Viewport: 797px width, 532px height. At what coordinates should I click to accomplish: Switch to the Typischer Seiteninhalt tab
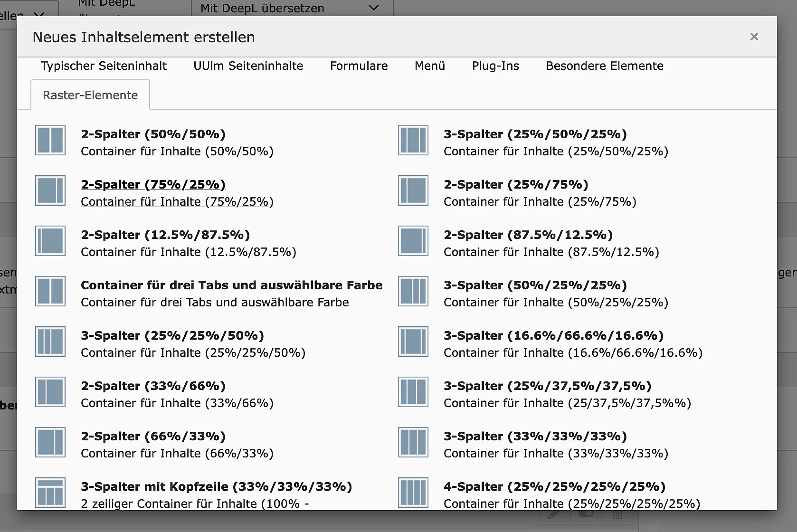pyautogui.click(x=104, y=66)
